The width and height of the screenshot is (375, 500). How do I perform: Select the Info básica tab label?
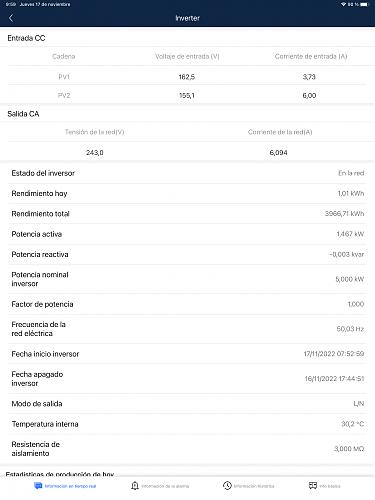coord(330,486)
